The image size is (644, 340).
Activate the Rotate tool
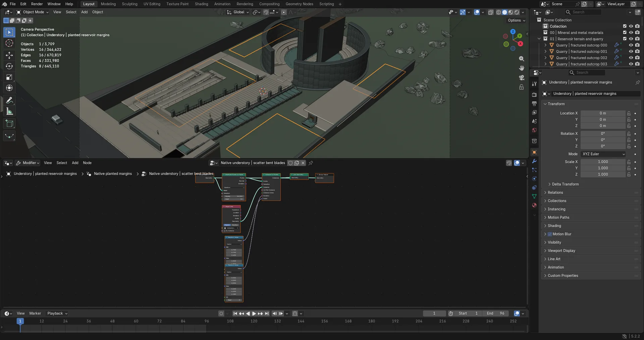[x=9, y=66]
